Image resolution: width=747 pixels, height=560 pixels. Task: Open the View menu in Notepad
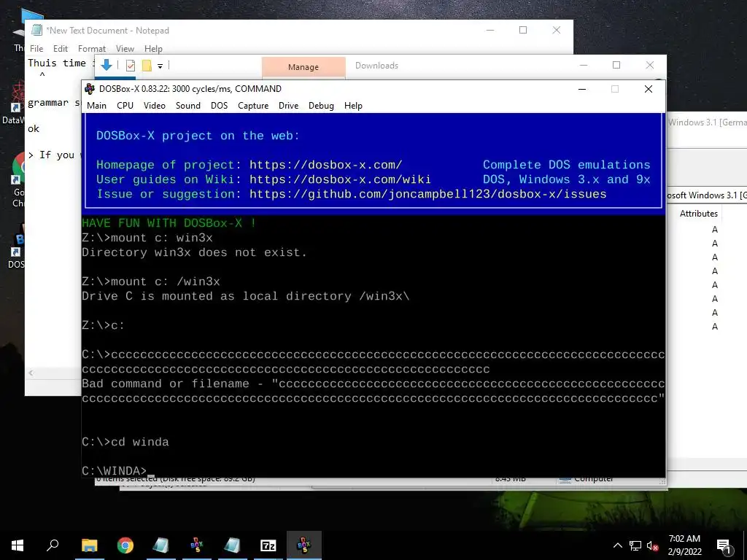point(125,49)
